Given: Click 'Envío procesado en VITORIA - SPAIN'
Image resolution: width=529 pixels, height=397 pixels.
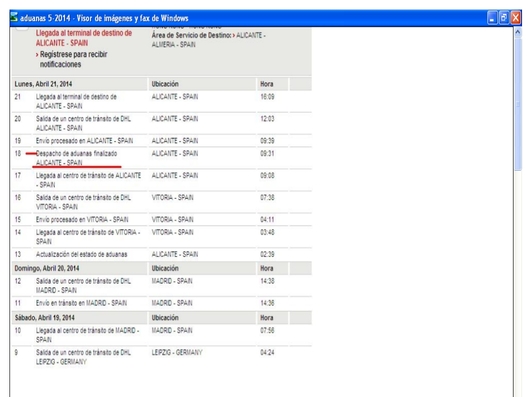Looking at the screenshot, I should click(x=82, y=219).
